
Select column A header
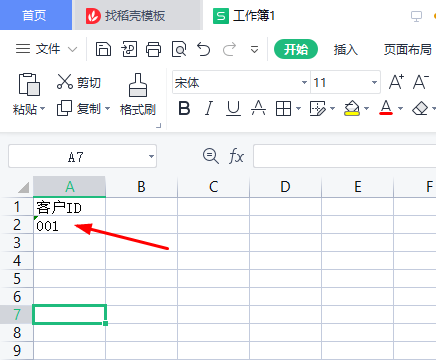coord(69,187)
